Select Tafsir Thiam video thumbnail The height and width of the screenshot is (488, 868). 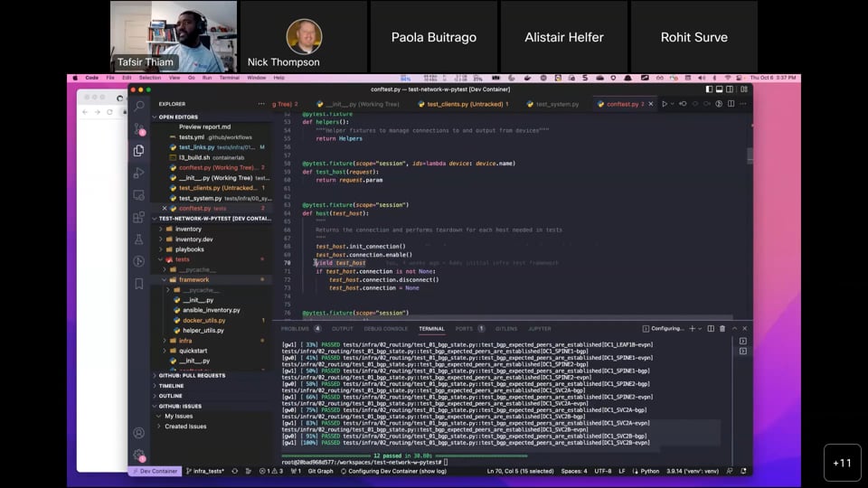[x=174, y=36]
